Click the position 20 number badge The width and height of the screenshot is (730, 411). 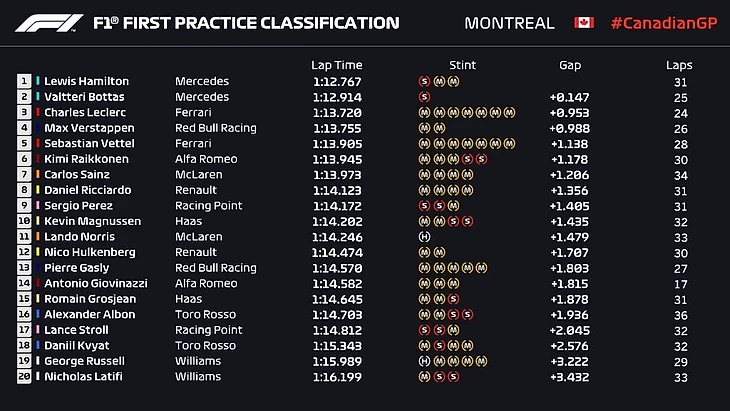(24, 377)
